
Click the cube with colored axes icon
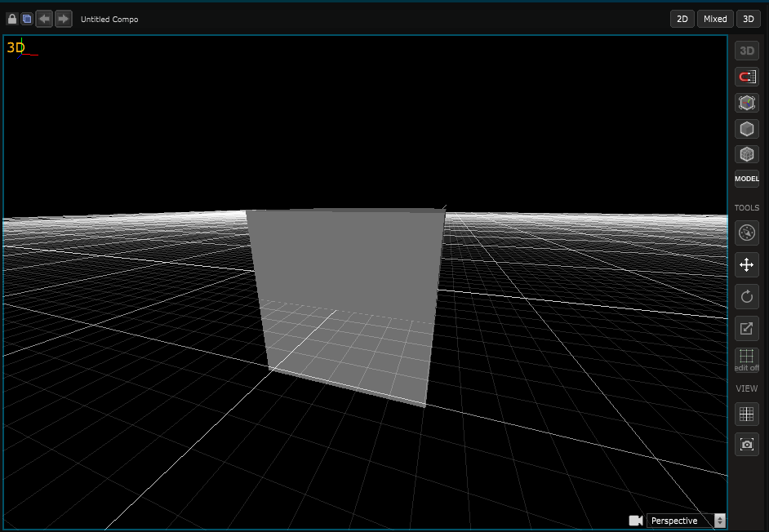747,103
